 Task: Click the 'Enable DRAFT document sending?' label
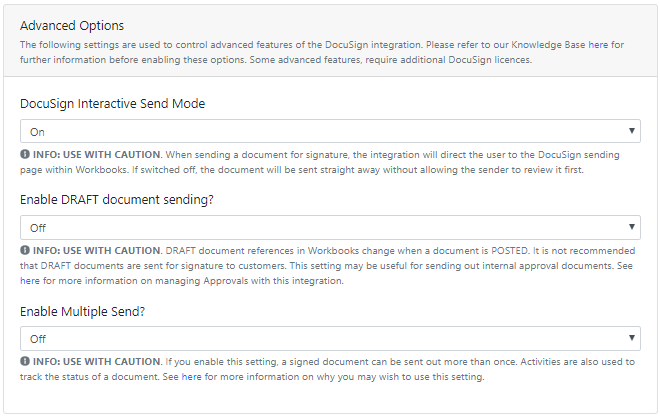[117, 200]
